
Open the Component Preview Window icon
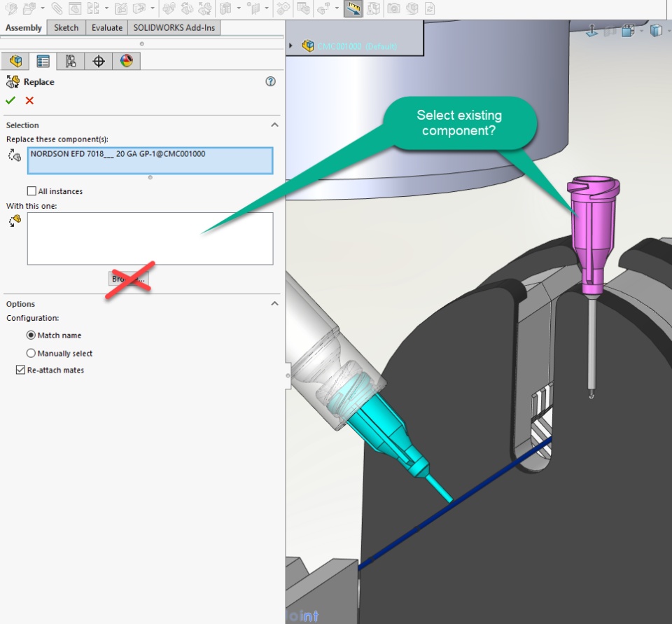coord(75,8)
